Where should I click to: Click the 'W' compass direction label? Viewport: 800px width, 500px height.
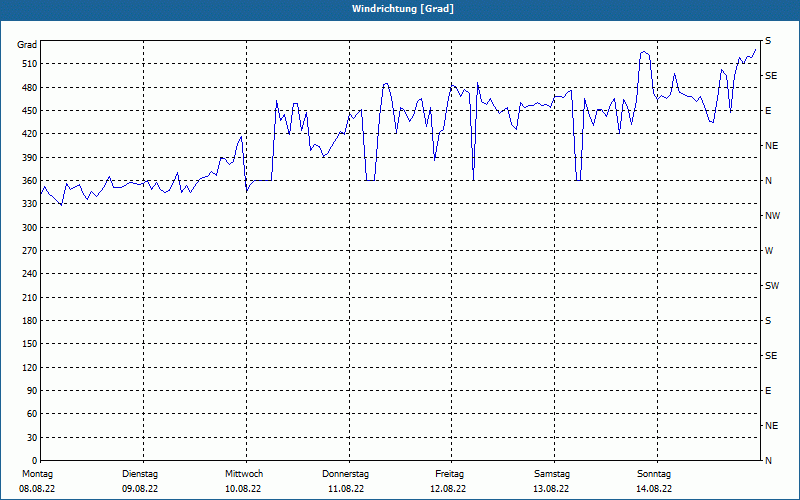point(769,251)
